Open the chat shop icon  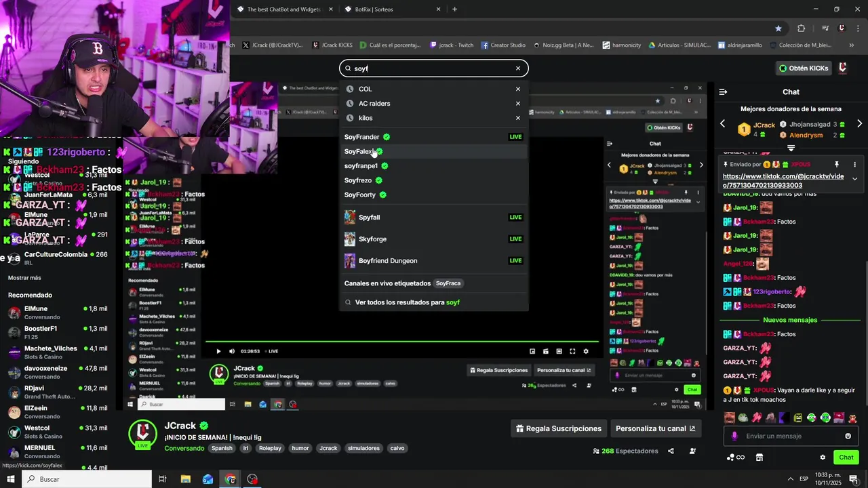click(x=759, y=457)
